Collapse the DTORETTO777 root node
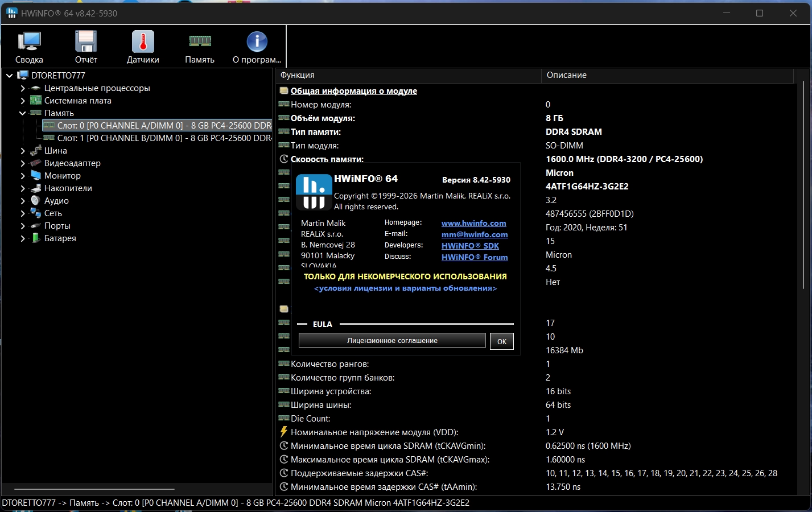Screen dimensions: 812x512 click(x=10, y=75)
